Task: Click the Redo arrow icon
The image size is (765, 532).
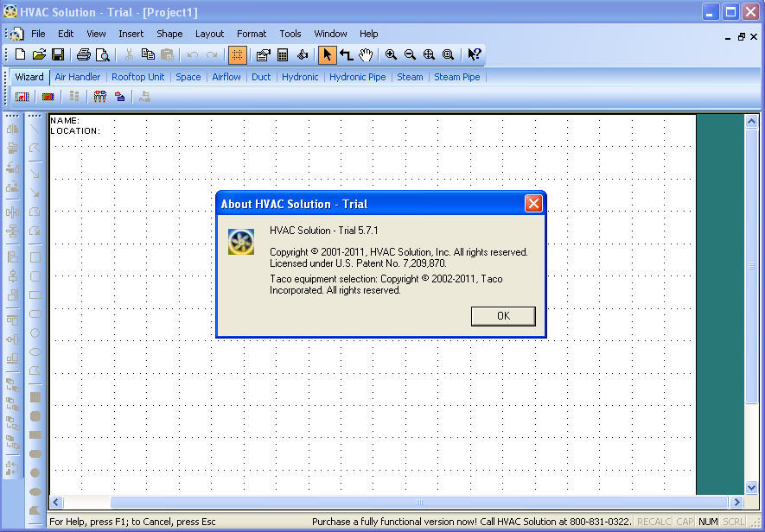Action: pos(211,54)
